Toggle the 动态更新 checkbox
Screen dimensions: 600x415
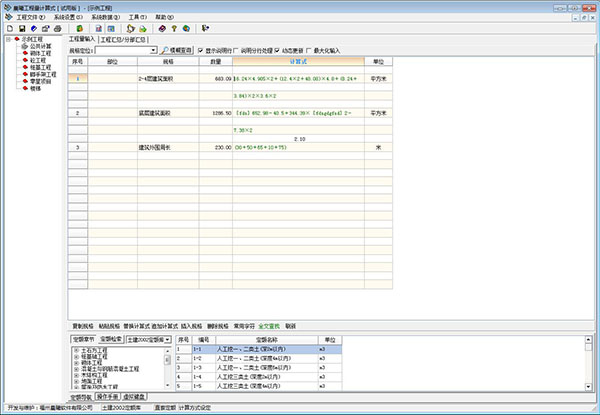click(277, 50)
